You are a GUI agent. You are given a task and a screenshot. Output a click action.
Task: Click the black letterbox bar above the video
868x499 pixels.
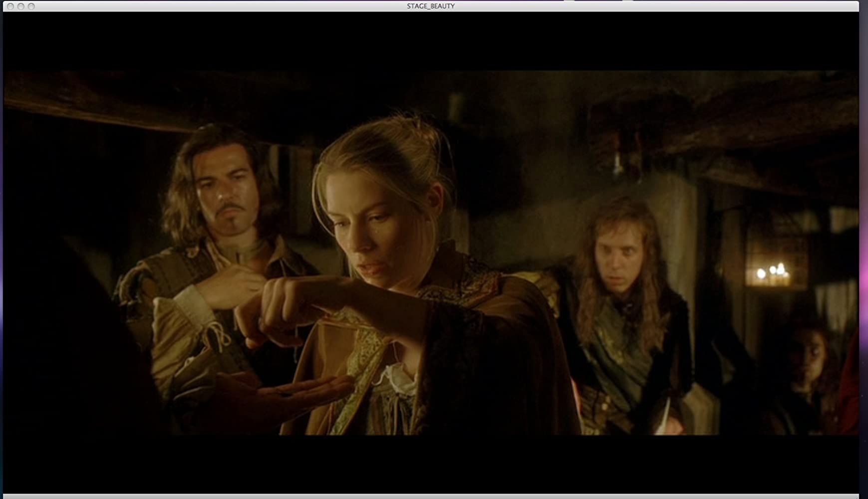click(x=429, y=40)
